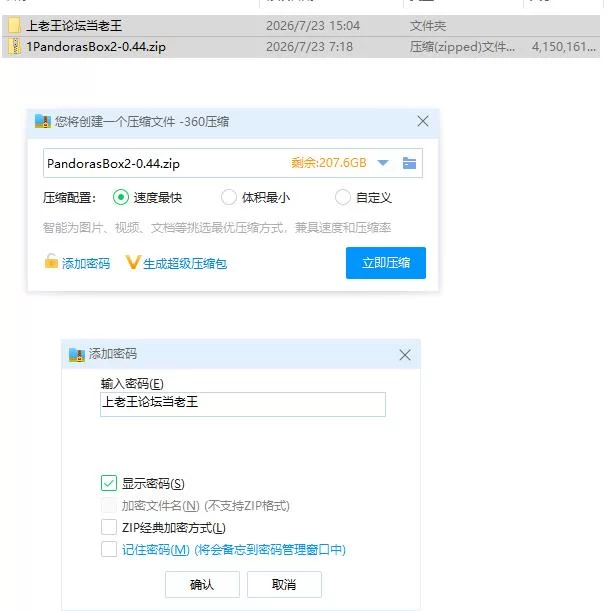Click the lock icon next to 添加密码

point(51,261)
